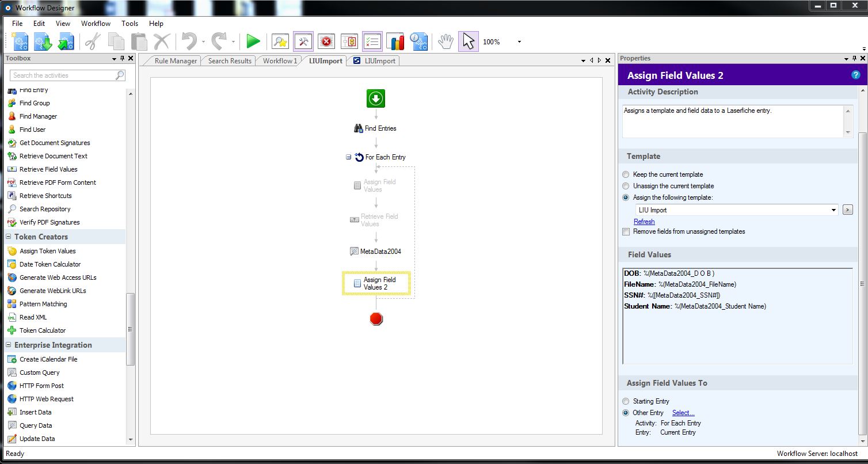Click the green Run workflow play button
The height and width of the screenshot is (464, 868).
click(x=253, y=41)
